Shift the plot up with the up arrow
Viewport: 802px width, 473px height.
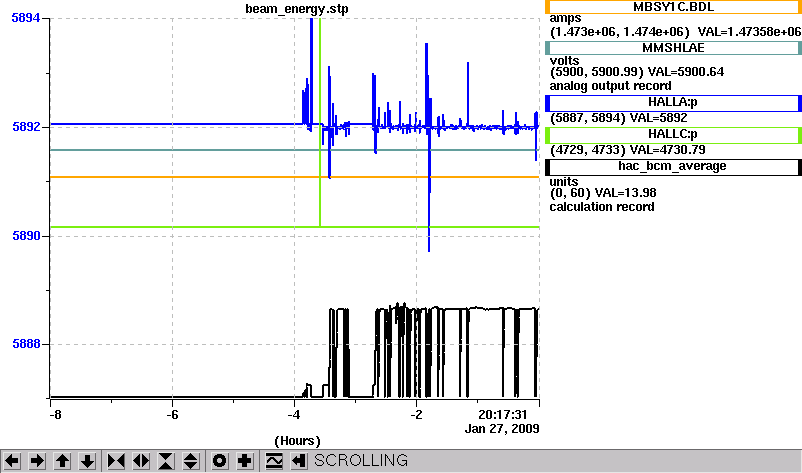click(62, 461)
